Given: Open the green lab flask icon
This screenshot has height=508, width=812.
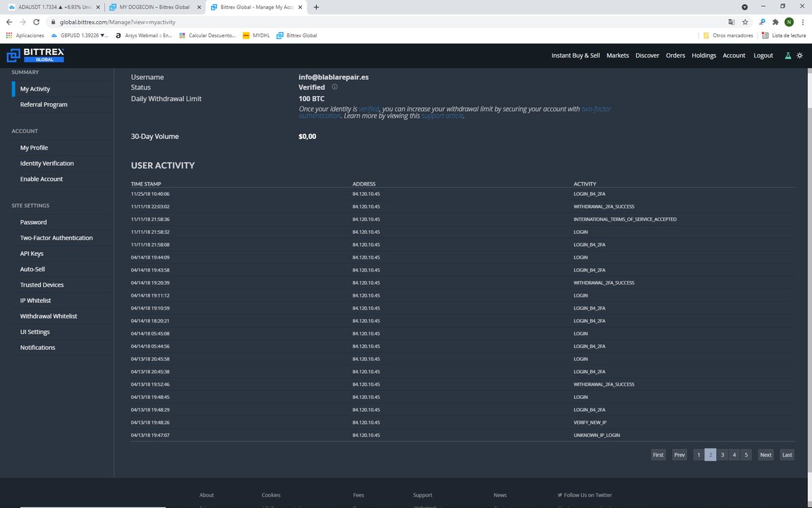Looking at the screenshot, I should (788, 56).
